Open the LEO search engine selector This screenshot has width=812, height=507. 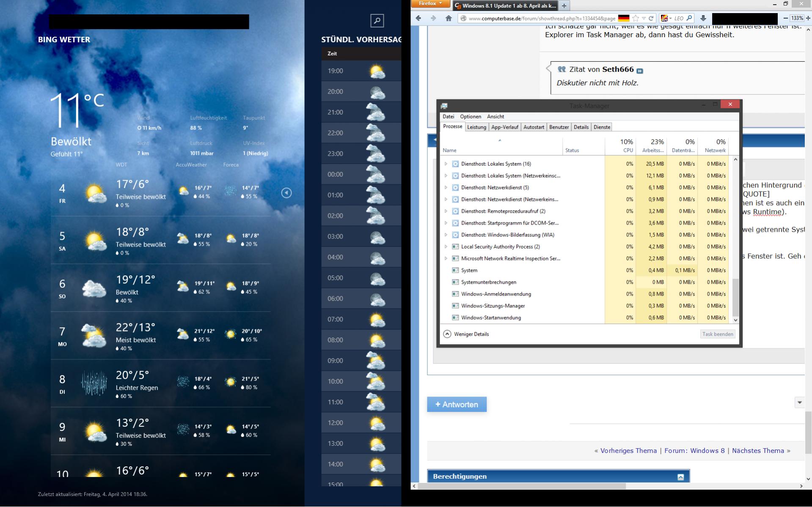click(x=666, y=18)
